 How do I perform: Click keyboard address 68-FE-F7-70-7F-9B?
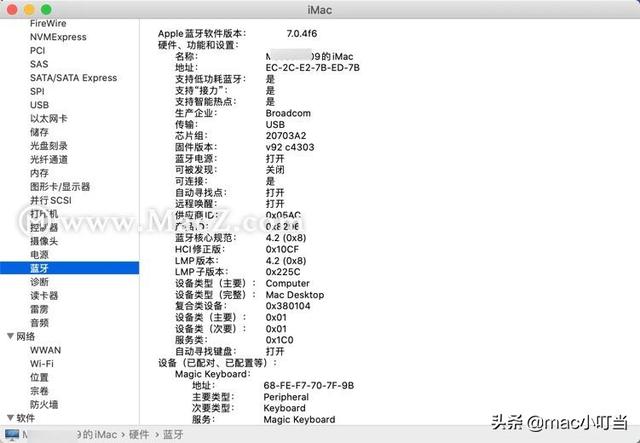pos(309,385)
